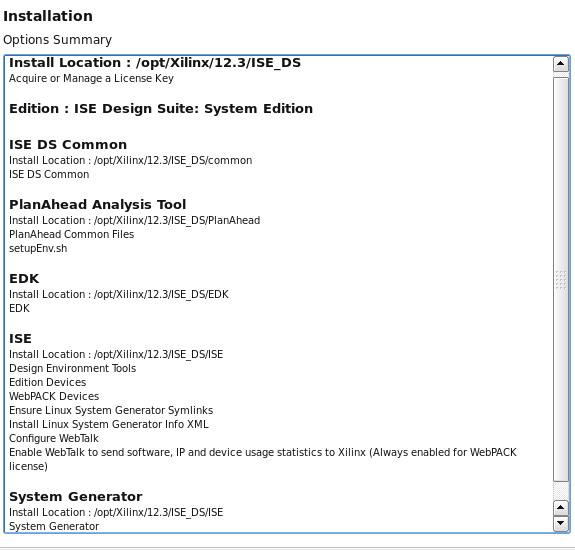The height and width of the screenshot is (550, 575).
Task: Click the install path ending in ISE_DS/common
Action: point(131,161)
